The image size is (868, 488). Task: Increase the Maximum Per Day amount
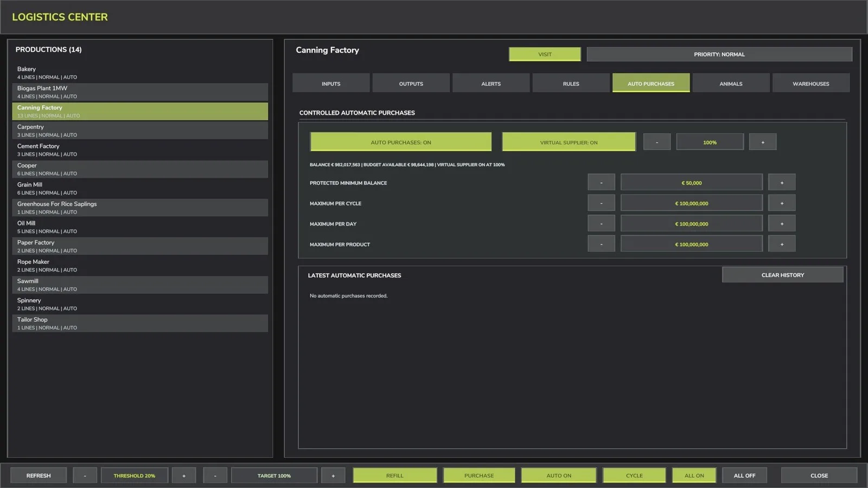[x=782, y=223]
